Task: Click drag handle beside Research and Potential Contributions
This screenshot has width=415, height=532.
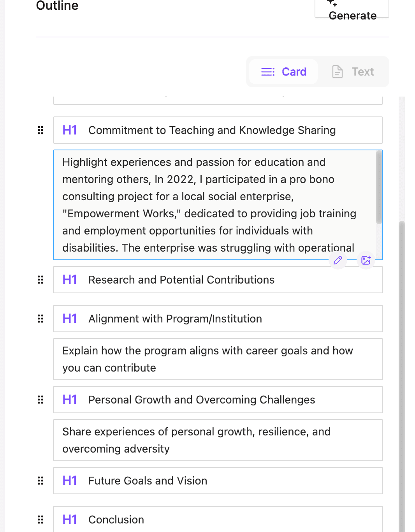Action: click(40, 280)
